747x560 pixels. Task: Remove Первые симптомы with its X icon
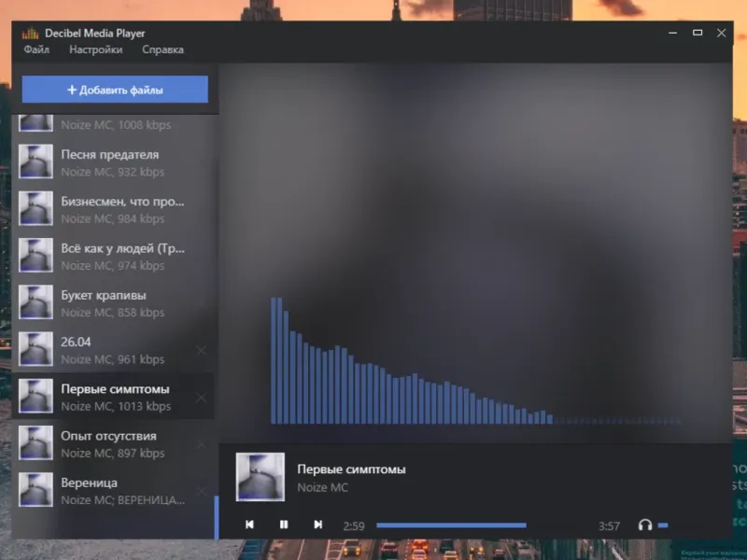pyautogui.click(x=202, y=398)
